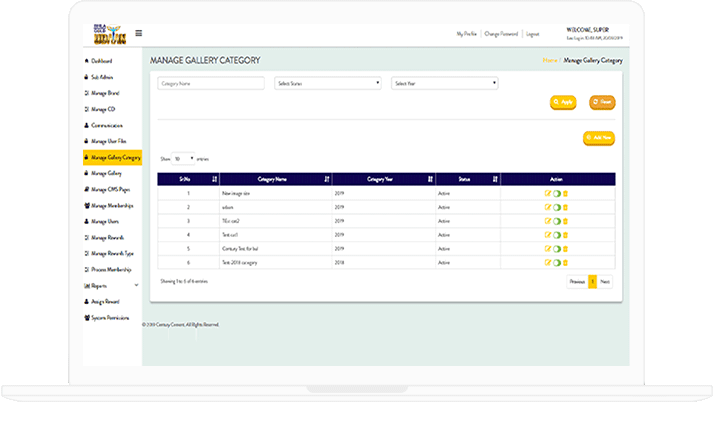Click Home in the breadcrumb
715x430 pixels.
coord(550,60)
